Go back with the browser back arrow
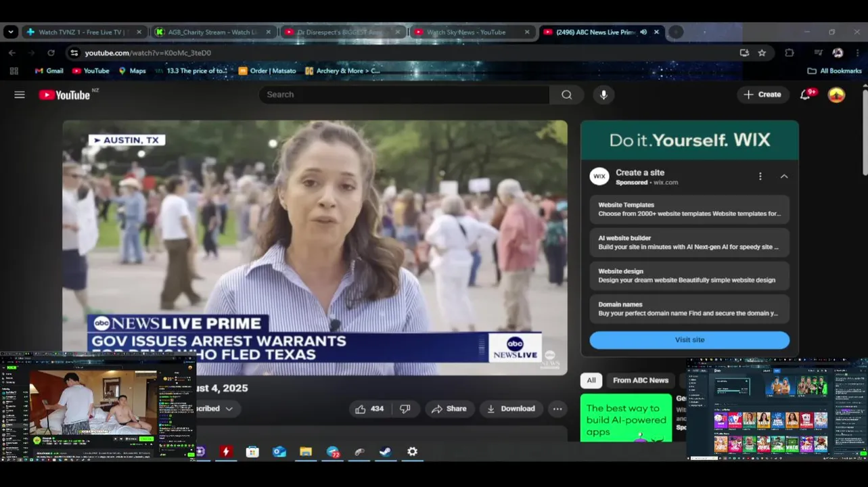The image size is (868, 487). [x=12, y=53]
